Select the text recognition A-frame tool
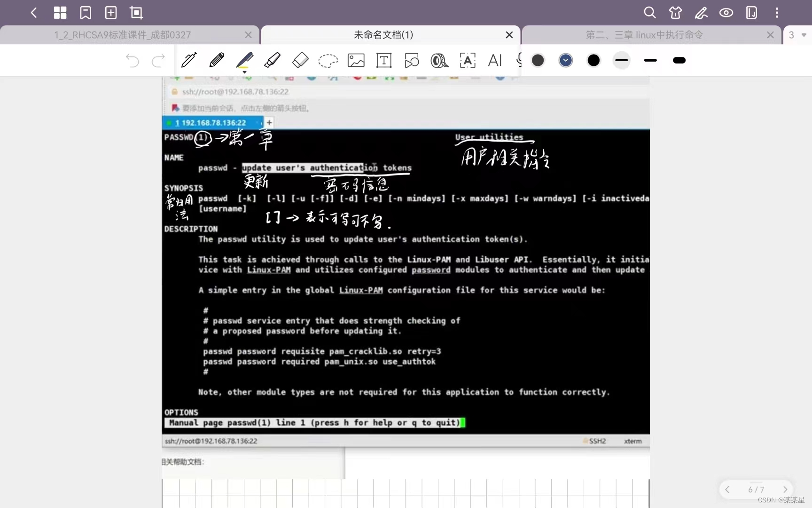The height and width of the screenshot is (508, 812). (x=468, y=60)
